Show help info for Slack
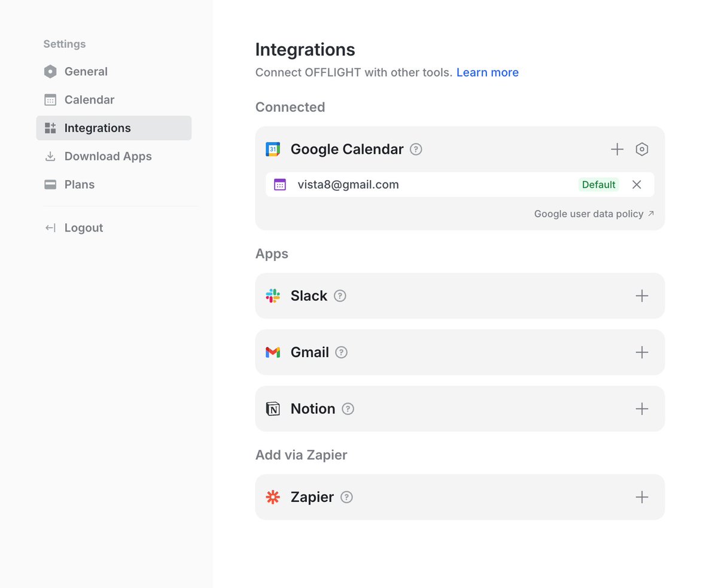The height and width of the screenshot is (588, 718). pyautogui.click(x=340, y=295)
